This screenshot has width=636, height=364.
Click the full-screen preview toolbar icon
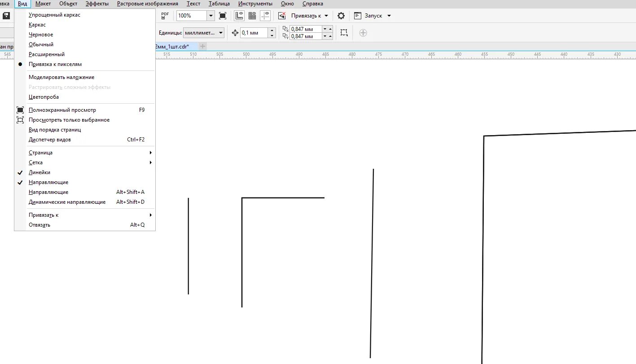pos(223,16)
